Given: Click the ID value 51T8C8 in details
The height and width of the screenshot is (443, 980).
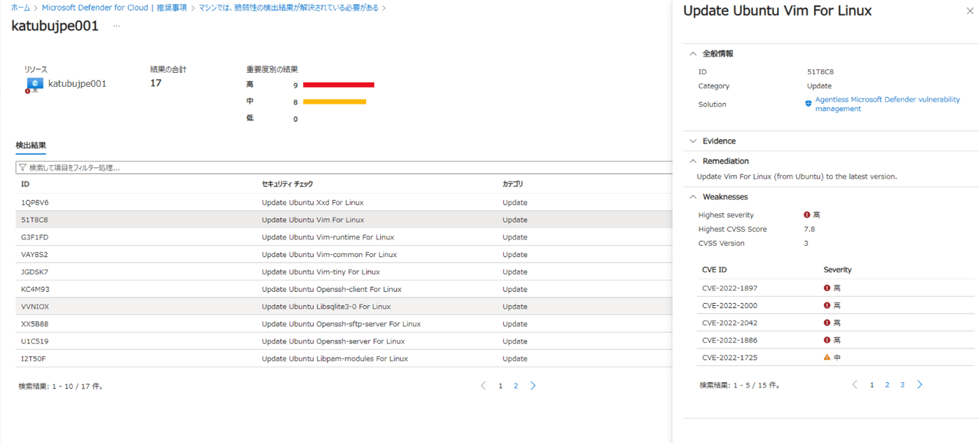Looking at the screenshot, I should click(x=820, y=72).
